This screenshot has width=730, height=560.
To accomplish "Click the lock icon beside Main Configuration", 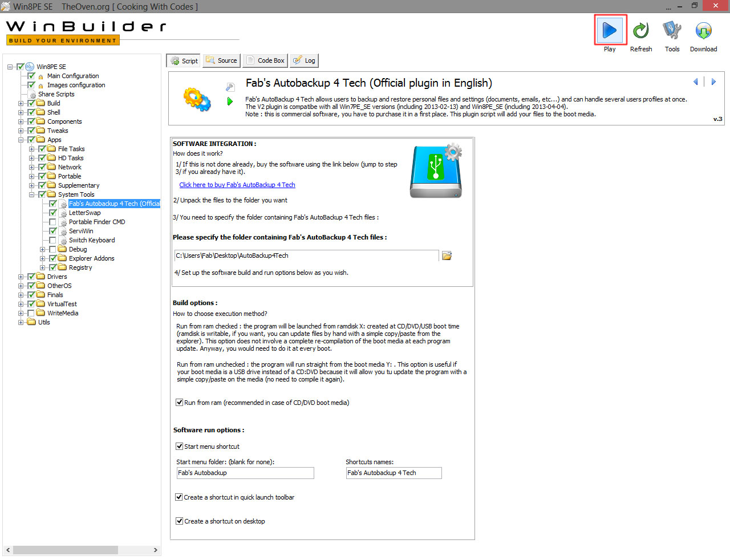I will (40, 76).
